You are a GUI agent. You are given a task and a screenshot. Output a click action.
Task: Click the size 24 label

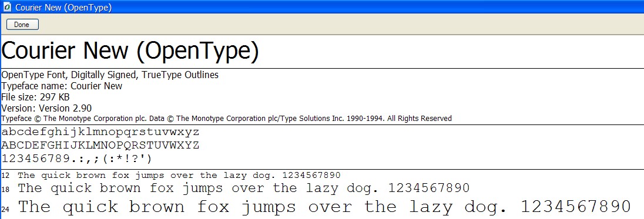[5, 210]
